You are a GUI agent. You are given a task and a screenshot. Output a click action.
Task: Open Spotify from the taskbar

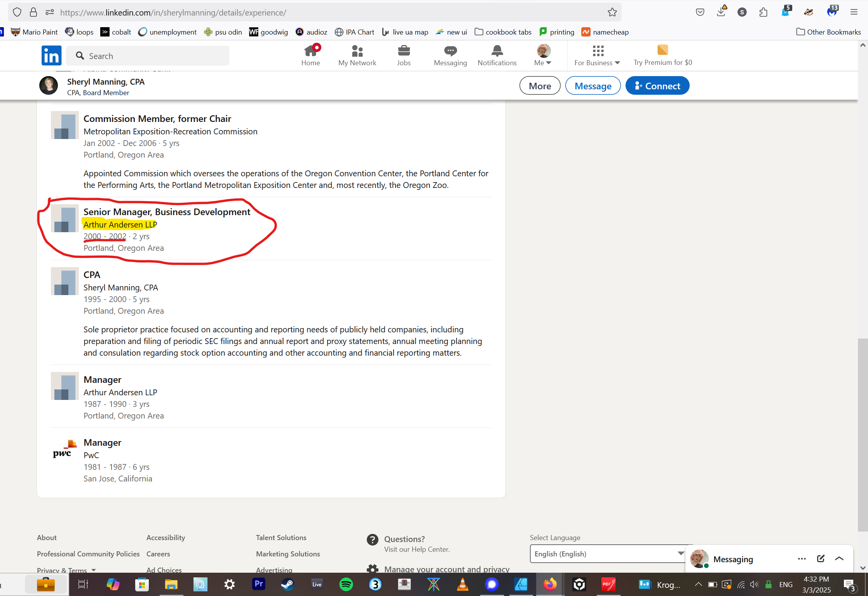click(x=346, y=584)
